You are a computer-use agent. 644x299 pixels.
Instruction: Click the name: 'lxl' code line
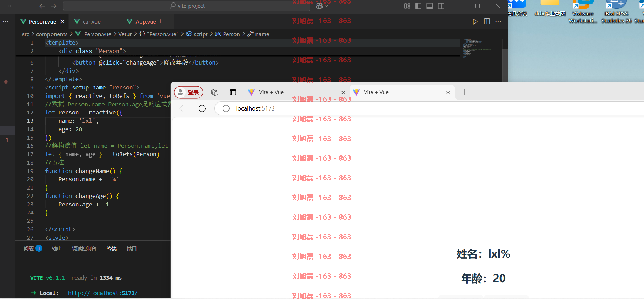[79, 121]
